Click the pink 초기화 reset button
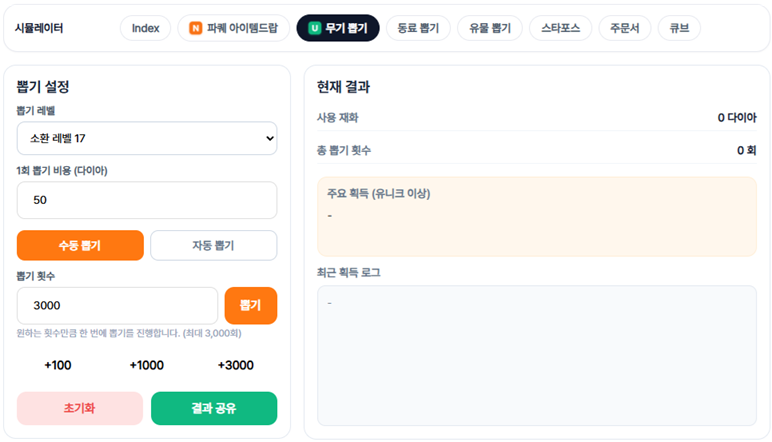Viewport: 772px width, 442px height. pos(80,408)
